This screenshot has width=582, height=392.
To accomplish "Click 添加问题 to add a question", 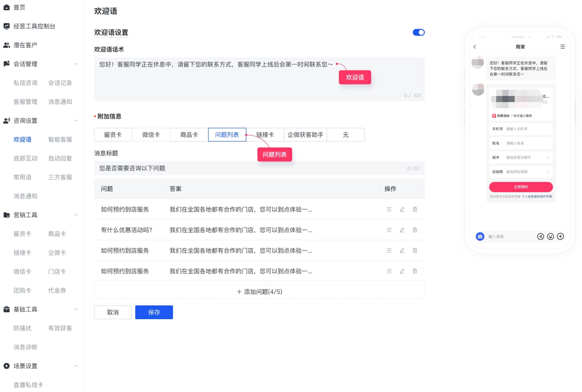I will point(259,291).
